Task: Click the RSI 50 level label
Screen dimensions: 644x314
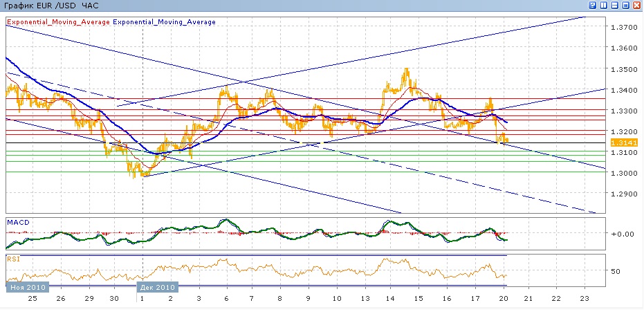Action: pyautogui.click(x=616, y=272)
